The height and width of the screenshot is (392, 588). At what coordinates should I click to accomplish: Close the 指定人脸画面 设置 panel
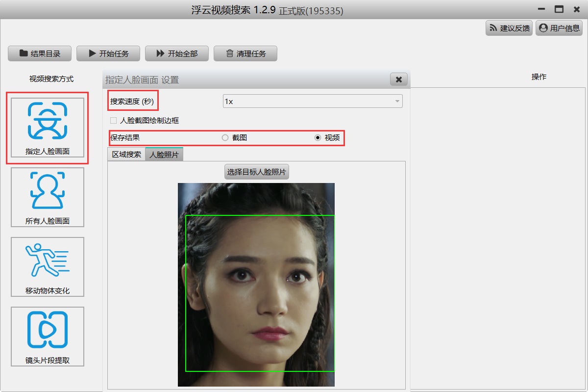click(x=398, y=79)
